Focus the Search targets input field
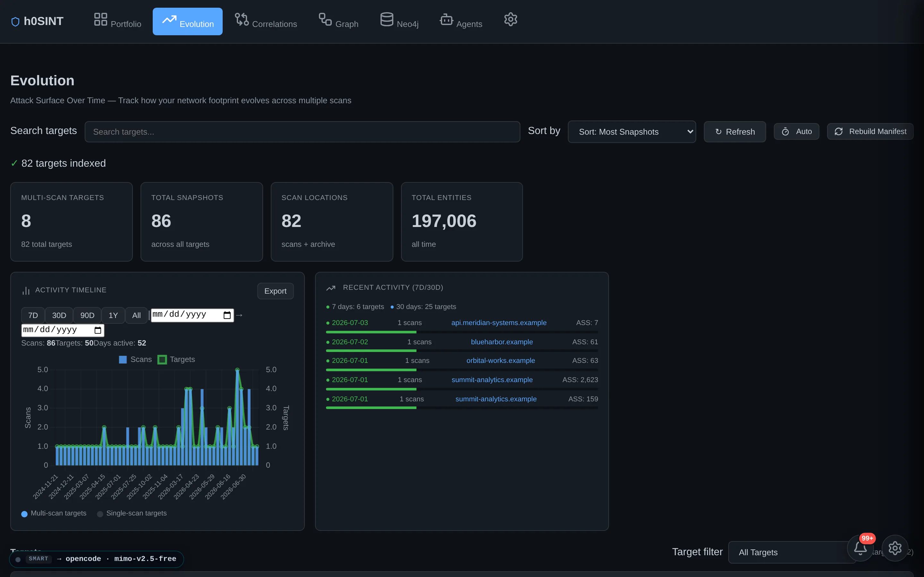This screenshot has width=924, height=577. pos(302,132)
